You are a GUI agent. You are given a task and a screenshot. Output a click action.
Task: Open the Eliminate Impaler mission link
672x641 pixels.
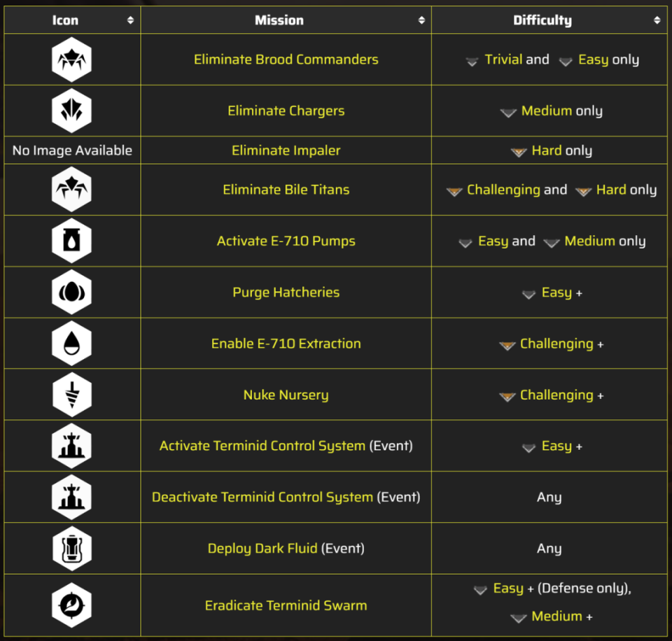(286, 150)
